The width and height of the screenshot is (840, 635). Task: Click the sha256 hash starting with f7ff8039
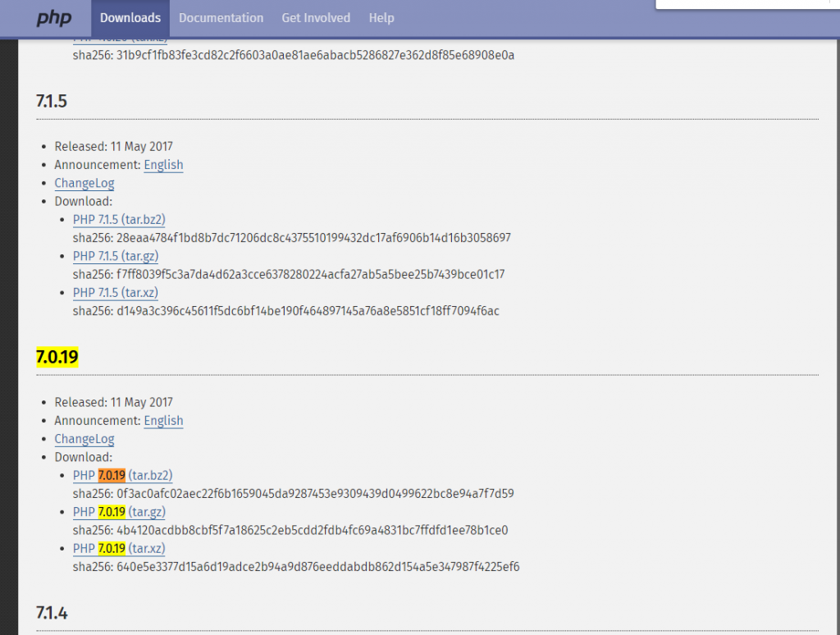[x=310, y=274]
